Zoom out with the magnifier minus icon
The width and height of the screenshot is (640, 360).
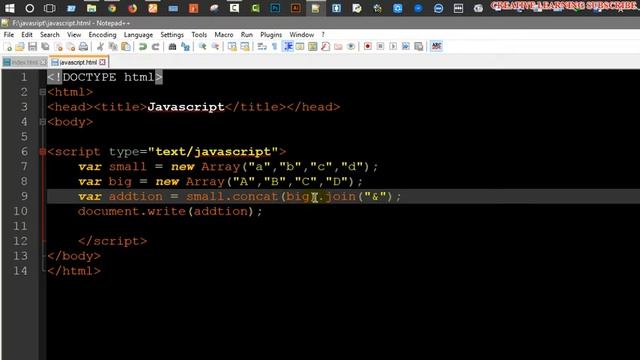[x=215, y=47]
